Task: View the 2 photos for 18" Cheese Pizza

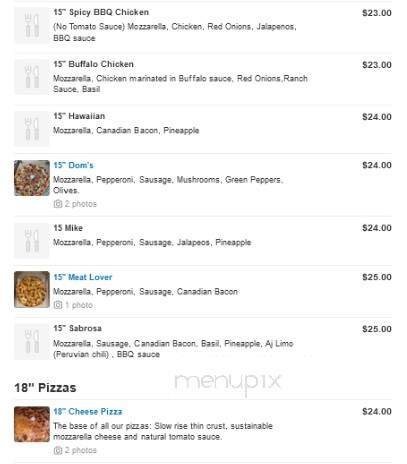Action: pos(81,450)
